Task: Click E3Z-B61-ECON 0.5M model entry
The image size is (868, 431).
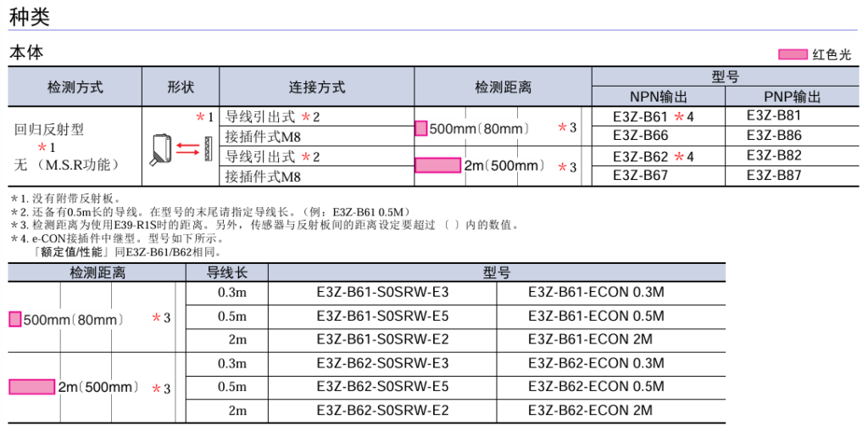Action: pyautogui.click(x=596, y=316)
